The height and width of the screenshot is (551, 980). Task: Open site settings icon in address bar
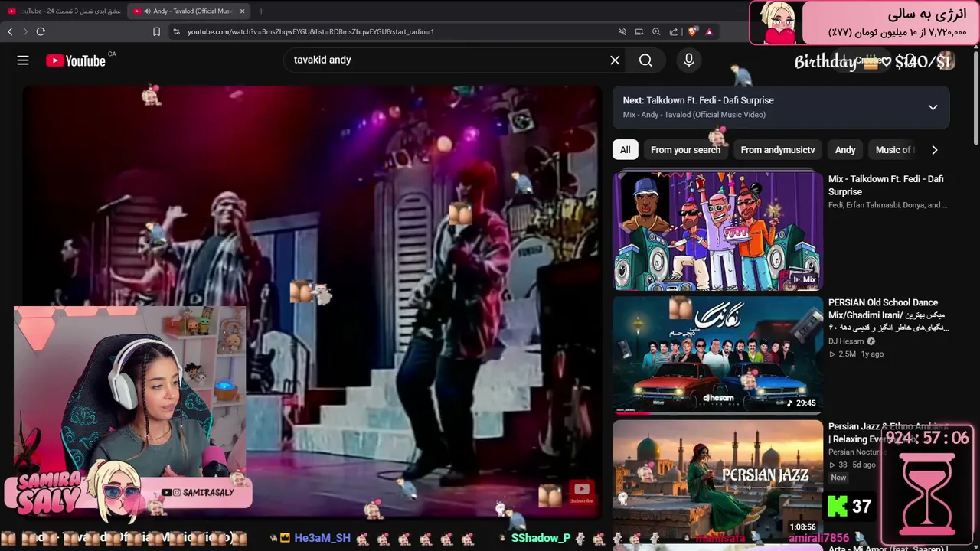tap(176, 31)
